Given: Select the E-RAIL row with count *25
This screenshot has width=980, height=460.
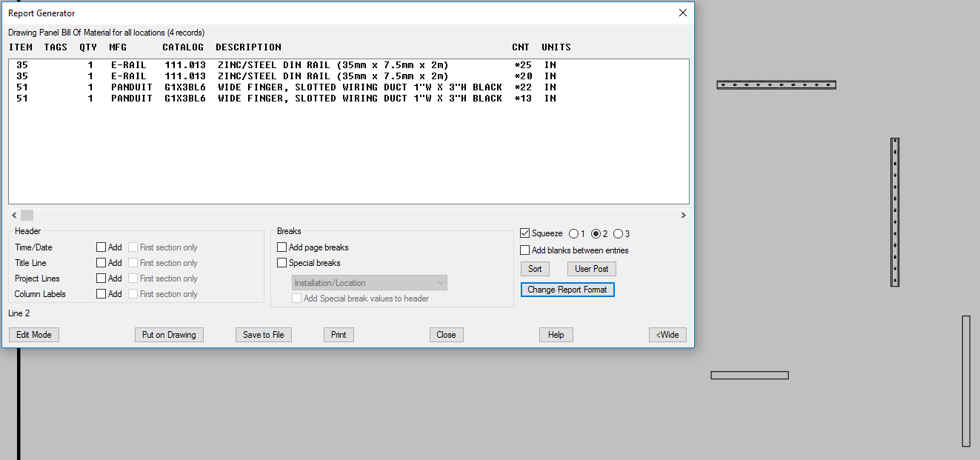Looking at the screenshot, I should coord(348,65).
